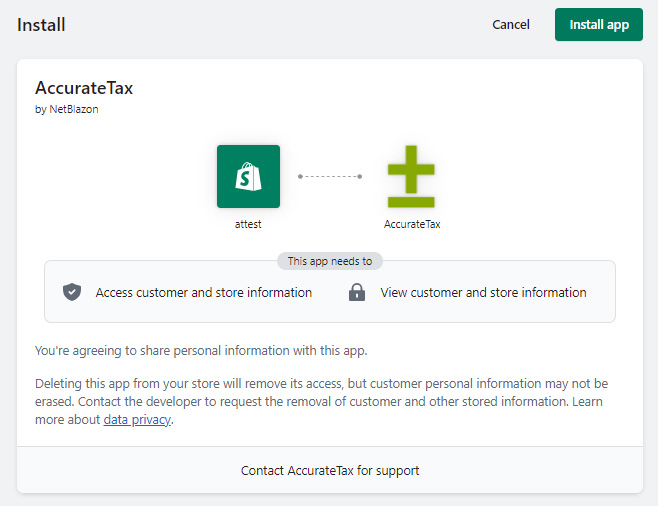The height and width of the screenshot is (506, 658).
Task: Click the padlock icon
Action: [x=356, y=293]
